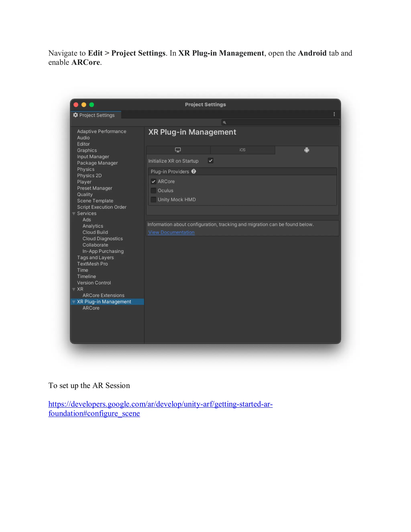
Task: Collapse the XR tree section
Action: [74, 289]
